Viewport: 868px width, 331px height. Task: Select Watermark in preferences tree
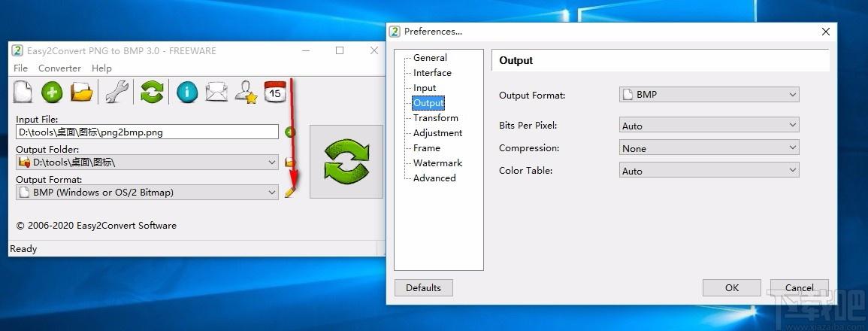[438, 163]
